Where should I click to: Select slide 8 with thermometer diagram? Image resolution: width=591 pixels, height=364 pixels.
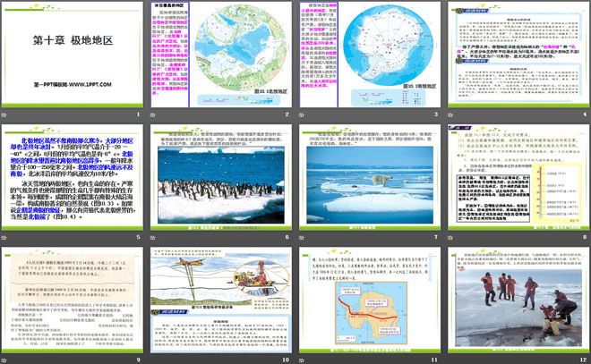click(518, 177)
